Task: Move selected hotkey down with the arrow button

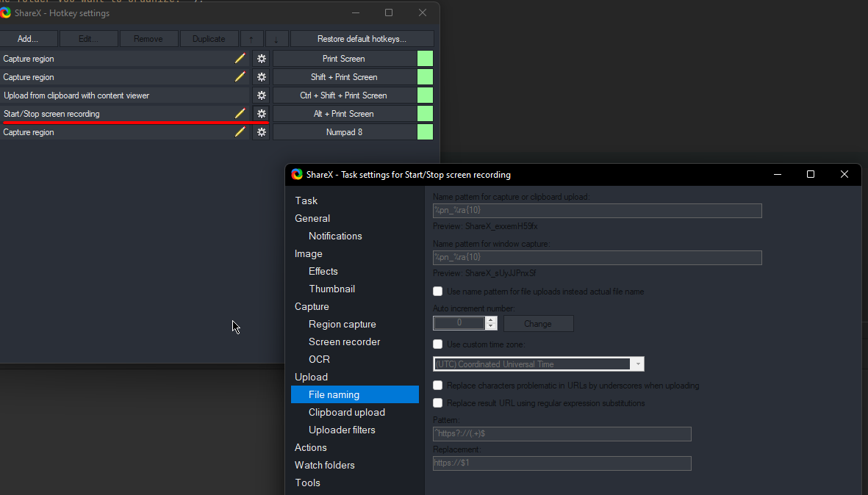Action: [277, 38]
